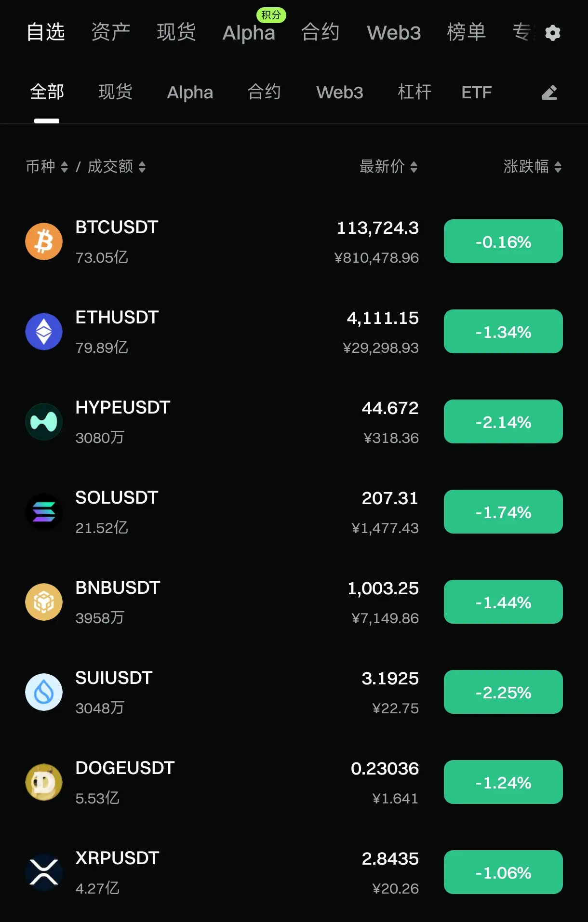Viewport: 588px width, 922px height.
Task: Sort list by 涨跌幅 column
Action: (x=532, y=167)
